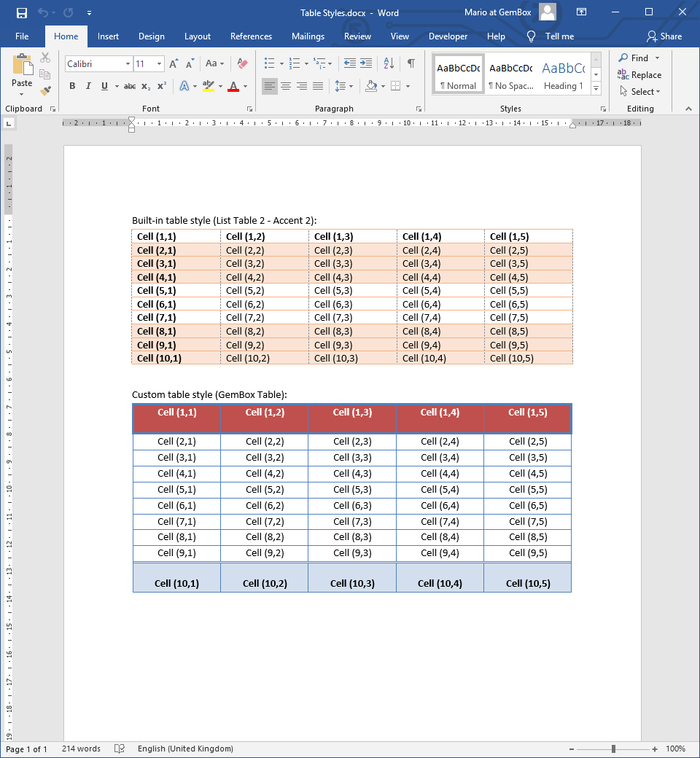700x758 pixels.
Task: Toggle bold formatting
Action: click(71, 86)
